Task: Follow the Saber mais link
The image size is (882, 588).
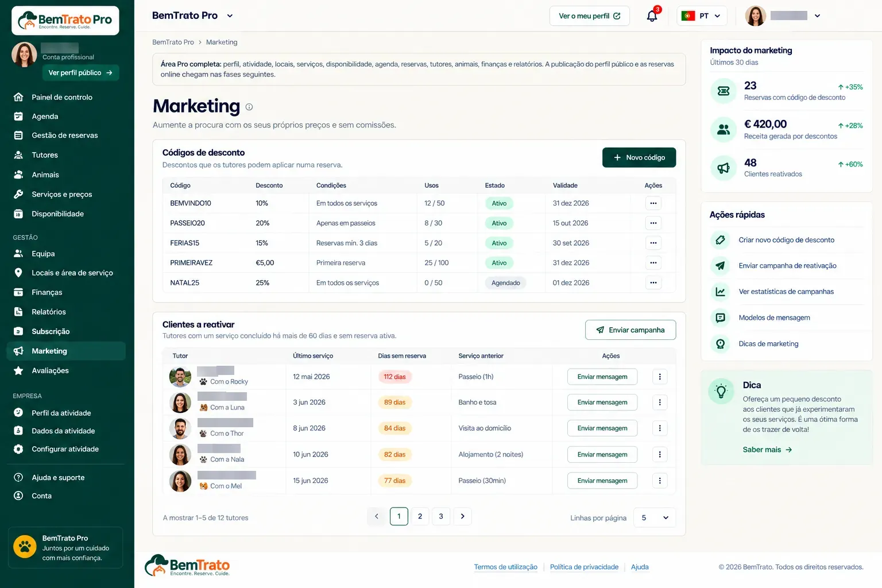Action: [x=767, y=450]
